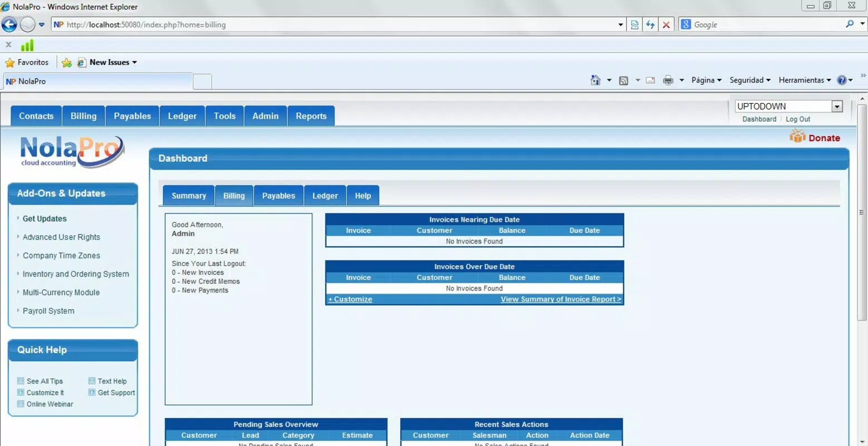868x446 pixels.
Task: Open a new blank browser tab
Action: point(202,81)
